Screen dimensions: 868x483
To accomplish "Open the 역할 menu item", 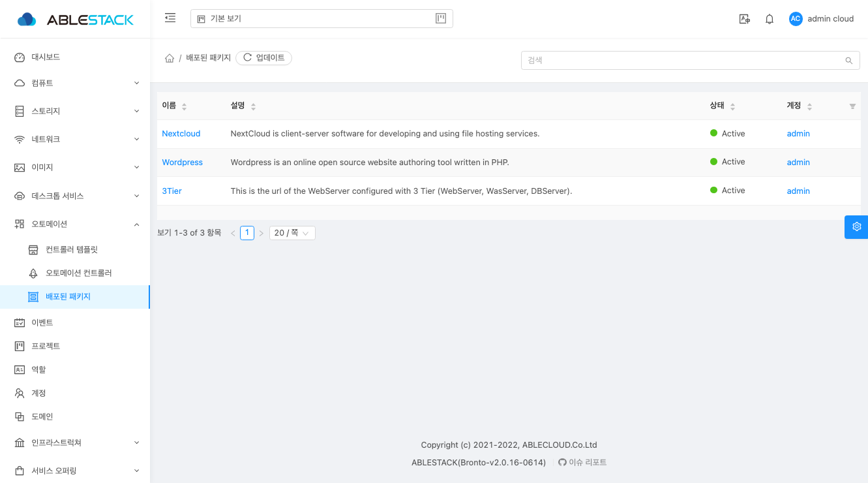I will (75, 369).
